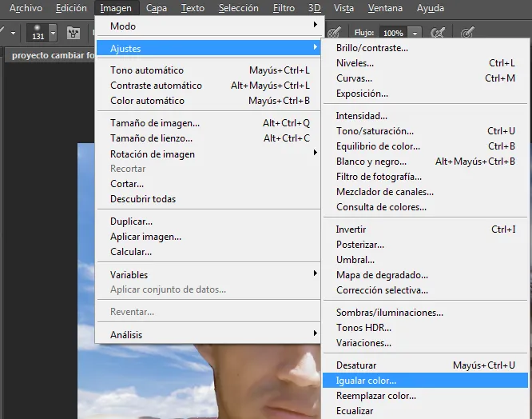Open the Flujo percentage dropdown arrow
The image size is (532, 419).
click(x=415, y=34)
